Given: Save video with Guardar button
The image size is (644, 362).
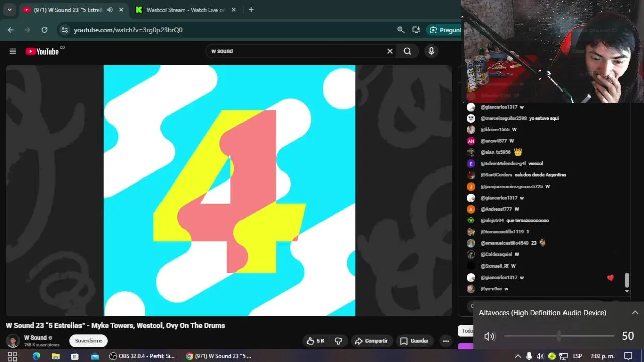Looking at the screenshot, I should click(414, 341).
